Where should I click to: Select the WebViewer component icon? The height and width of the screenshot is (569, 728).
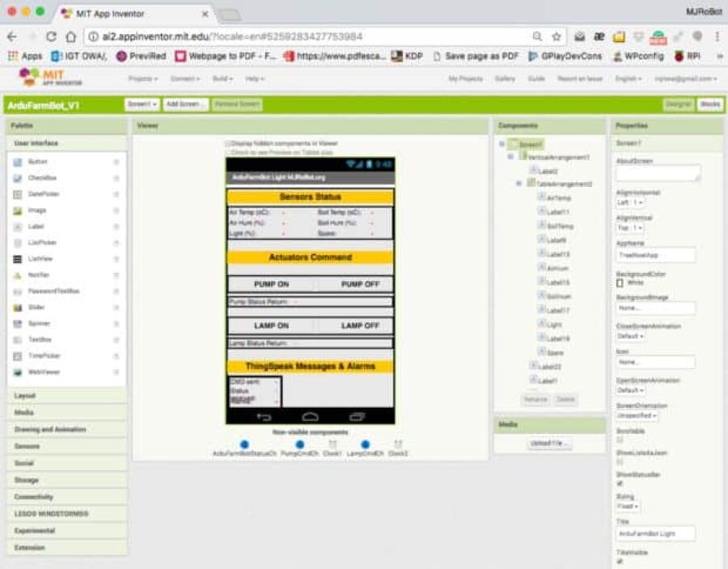tap(18, 372)
